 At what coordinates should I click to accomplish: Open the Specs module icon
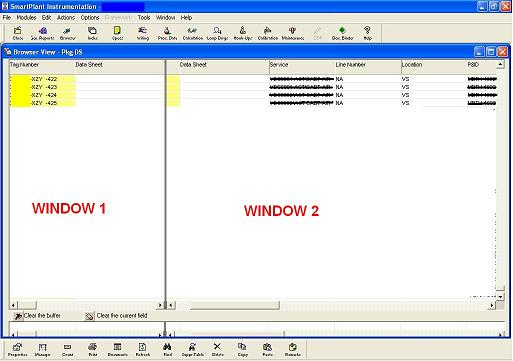(x=117, y=33)
